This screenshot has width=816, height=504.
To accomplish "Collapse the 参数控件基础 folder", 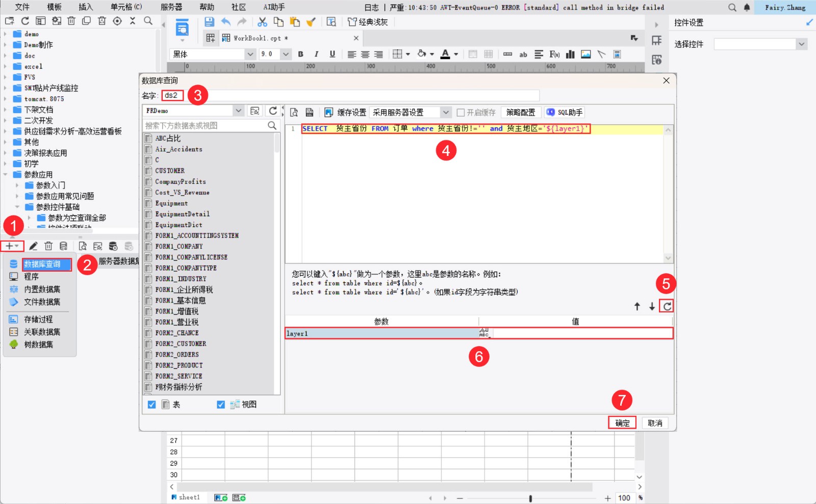I will point(17,207).
